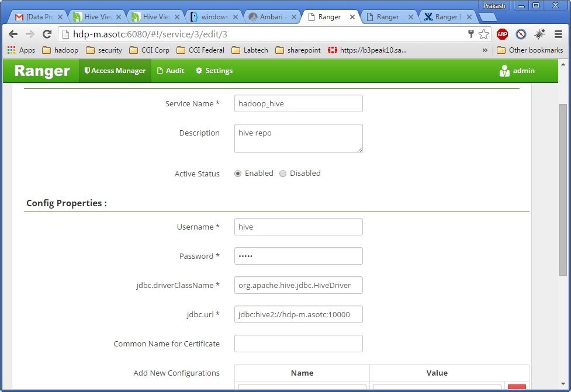The width and height of the screenshot is (571, 392).
Task: Click the Value column header
Action: pos(437,373)
